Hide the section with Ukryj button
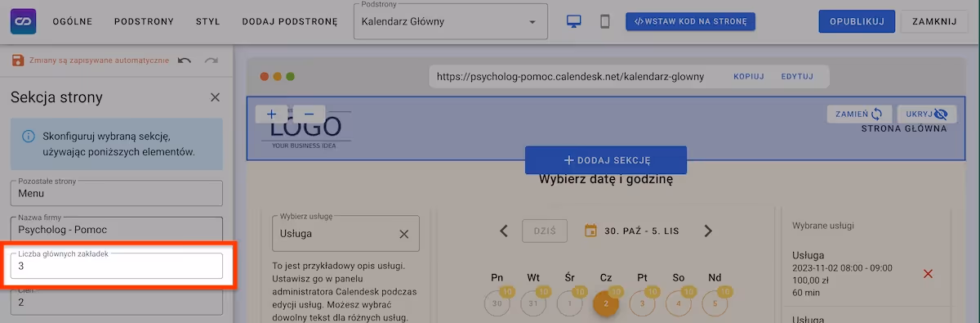This screenshot has height=323, width=980. tap(927, 114)
